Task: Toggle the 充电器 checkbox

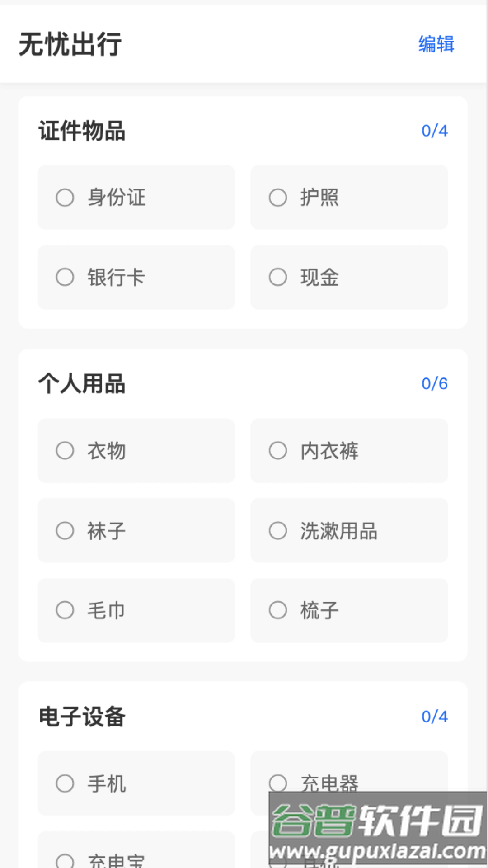Action: [x=278, y=783]
